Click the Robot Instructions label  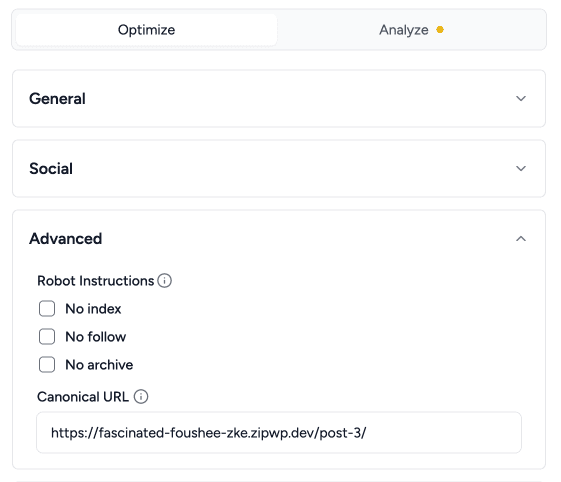(96, 281)
